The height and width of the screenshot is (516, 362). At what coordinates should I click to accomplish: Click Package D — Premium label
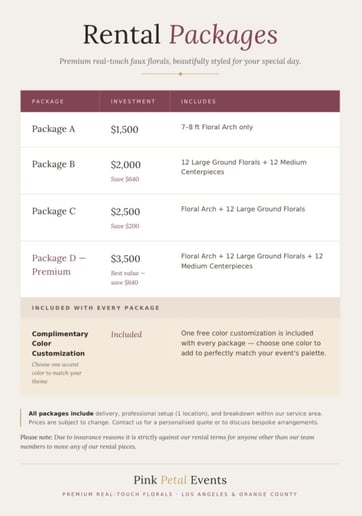click(x=59, y=265)
